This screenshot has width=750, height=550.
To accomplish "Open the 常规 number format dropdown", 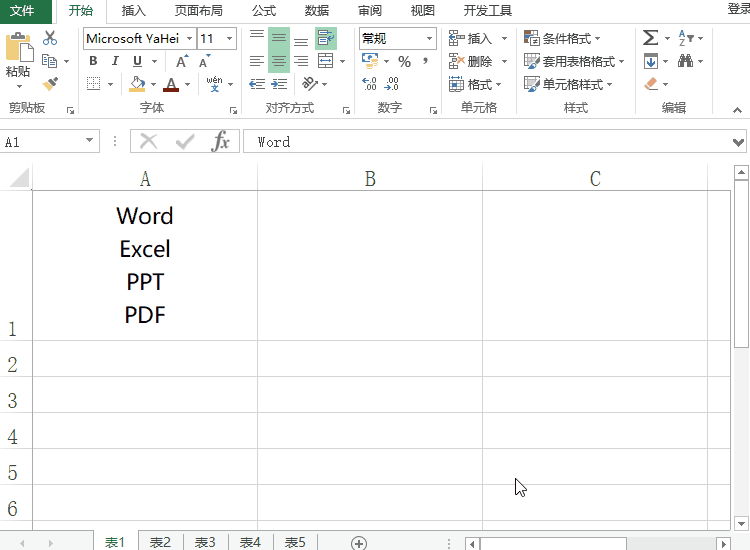I will [x=429, y=38].
